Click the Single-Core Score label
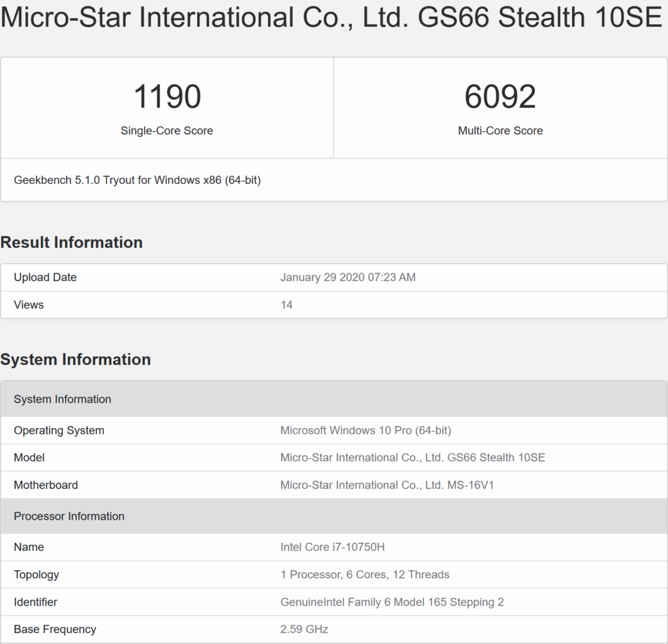The height and width of the screenshot is (644, 668). [x=166, y=130]
